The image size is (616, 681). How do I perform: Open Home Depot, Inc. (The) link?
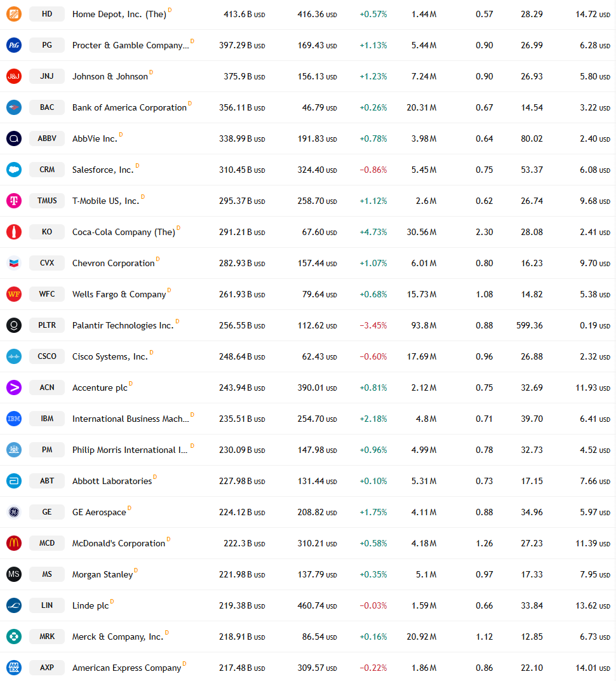tap(119, 15)
